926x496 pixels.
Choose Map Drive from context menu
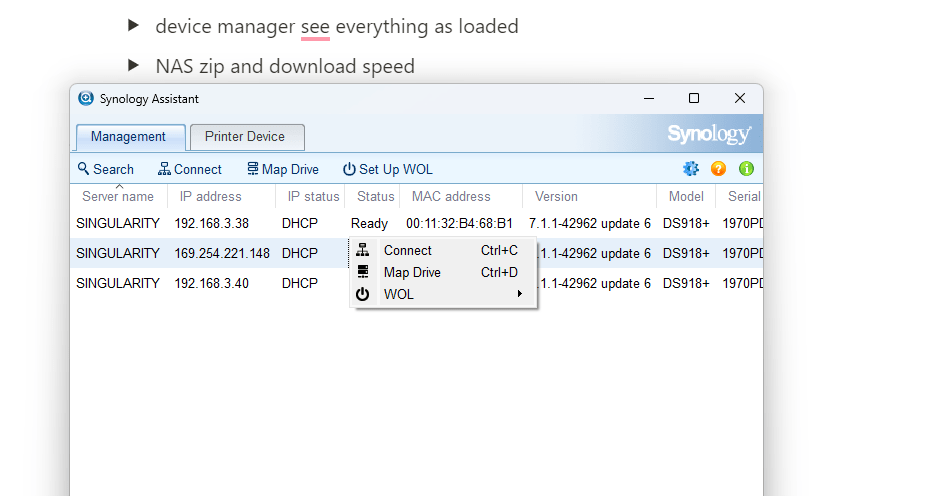[444, 272]
